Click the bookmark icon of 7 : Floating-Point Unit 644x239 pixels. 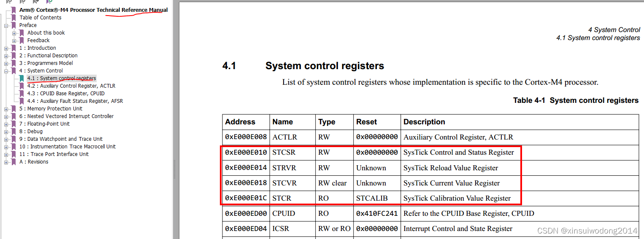[x=14, y=124]
